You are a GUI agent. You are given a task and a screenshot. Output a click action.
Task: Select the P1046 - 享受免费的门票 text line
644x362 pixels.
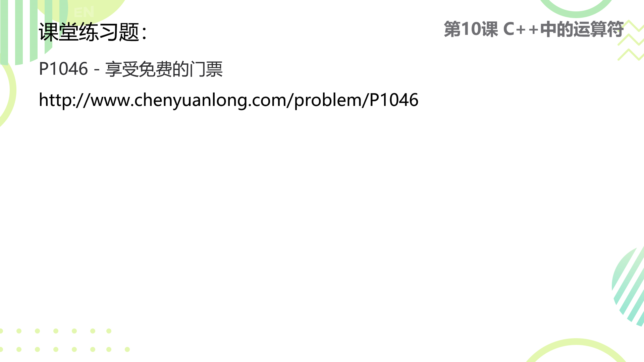(130, 69)
